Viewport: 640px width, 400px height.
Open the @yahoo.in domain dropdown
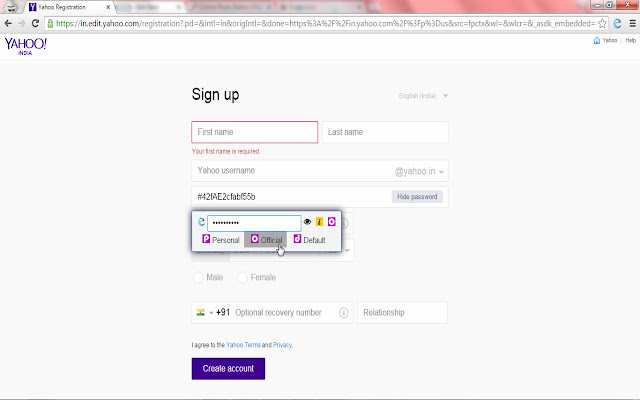(419, 171)
